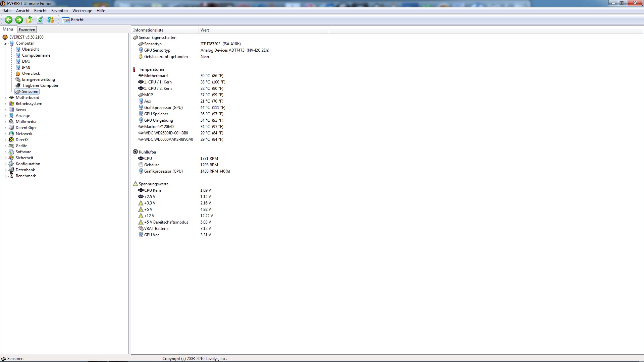The height and width of the screenshot is (362, 644).
Task: Expand the Motherboard tree node
Action: point(5,98)
